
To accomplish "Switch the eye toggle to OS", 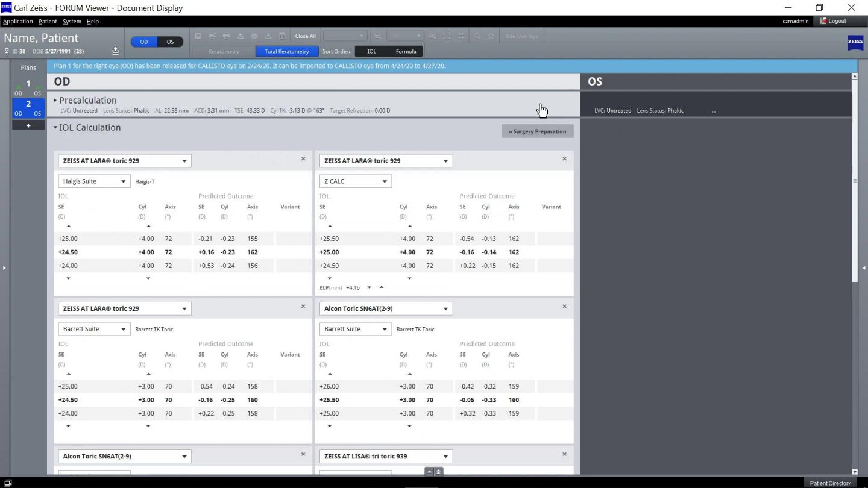I will (x=170, y=42).
